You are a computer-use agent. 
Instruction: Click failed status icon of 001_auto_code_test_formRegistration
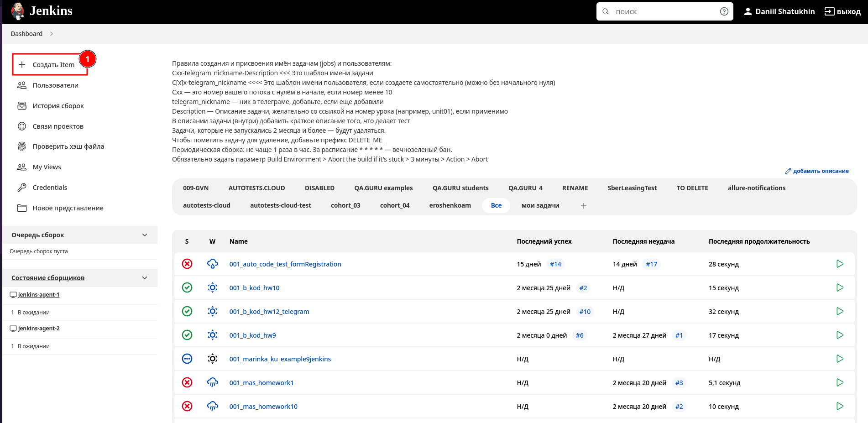(x=187, y=264)
